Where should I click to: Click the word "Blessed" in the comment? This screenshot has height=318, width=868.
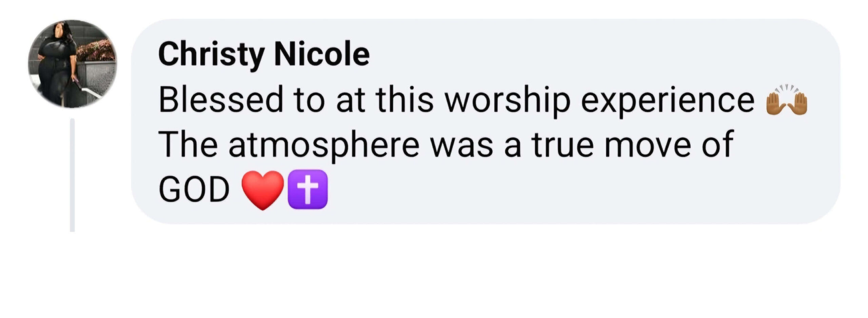221,100
